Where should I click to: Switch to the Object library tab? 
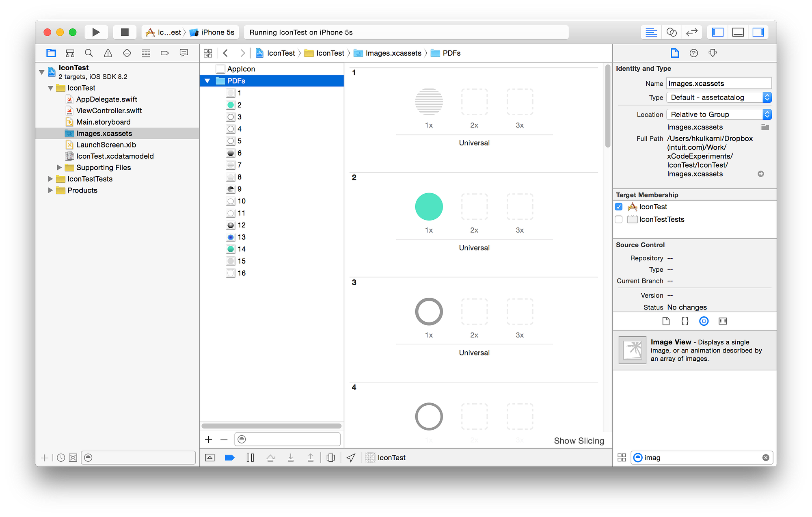(x=704, y=321)
